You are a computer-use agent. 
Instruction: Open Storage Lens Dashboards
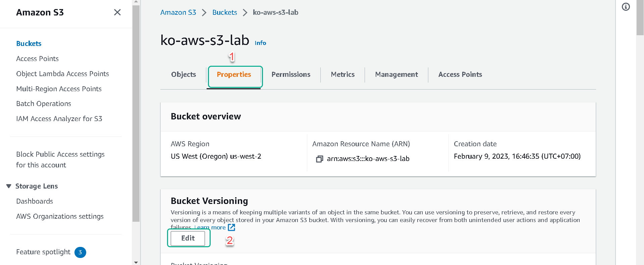[35, 201]
